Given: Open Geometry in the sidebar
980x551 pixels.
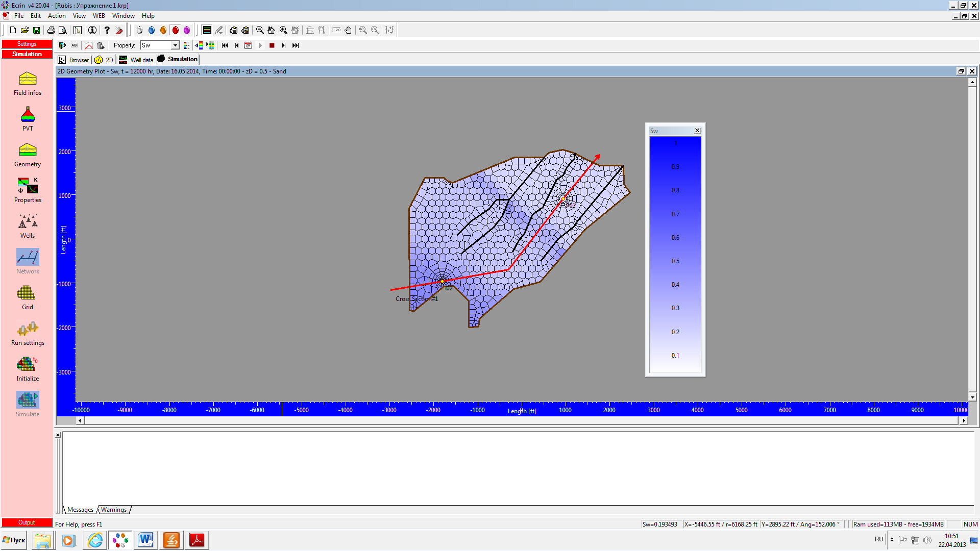Looking at the screenshot, I should [28, 155].
